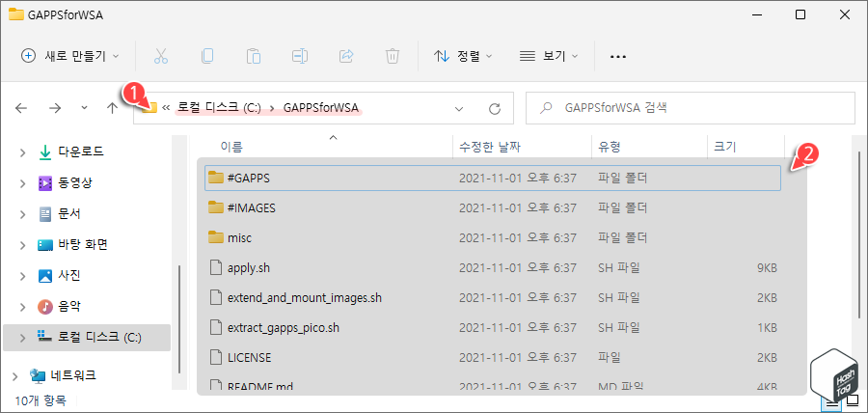This screenshot has width=868, height=413.
Task: Switch to details view icon in status bar
Action: [831, 402]
